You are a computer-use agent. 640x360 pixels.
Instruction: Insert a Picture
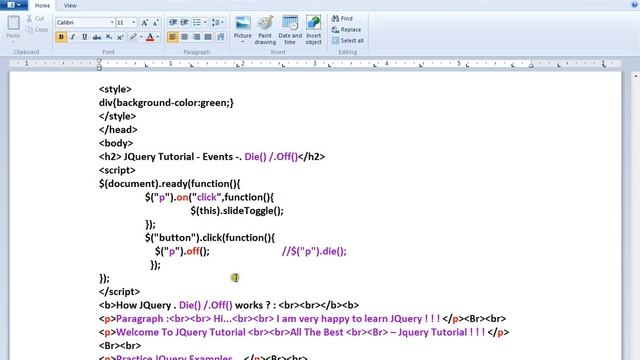click(242, 27)
